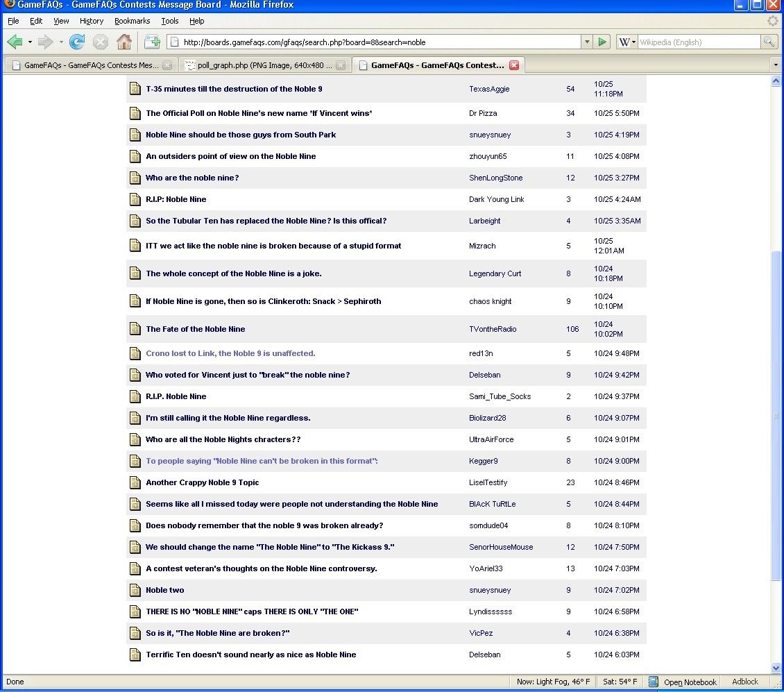Close the active GameFAQs Contest tab
The height and width of the screenshot is (692, 784).
514,65
